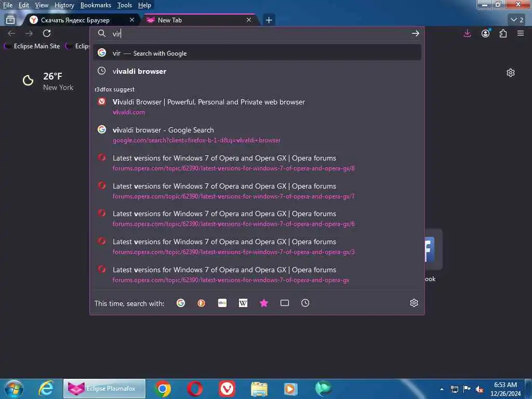The width and height of the screenshot is (532, 399).
Task: Close the New Tab tab
Action: point(249,20)
